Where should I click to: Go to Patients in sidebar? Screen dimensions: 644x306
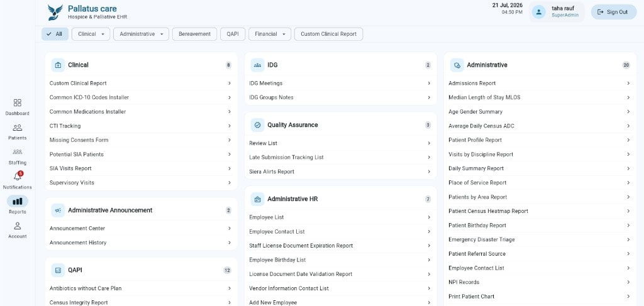(17, 128)
